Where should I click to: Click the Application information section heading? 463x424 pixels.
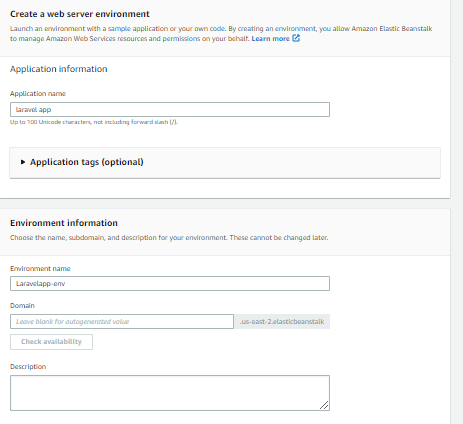click(x=59, y=69)
